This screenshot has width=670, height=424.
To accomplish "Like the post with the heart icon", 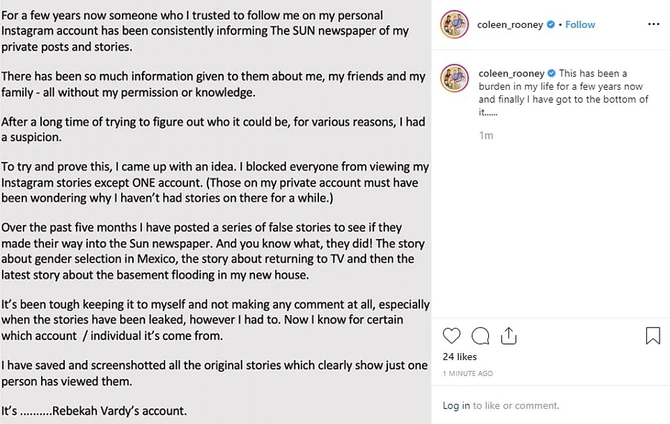I will (x=452, y=335).
